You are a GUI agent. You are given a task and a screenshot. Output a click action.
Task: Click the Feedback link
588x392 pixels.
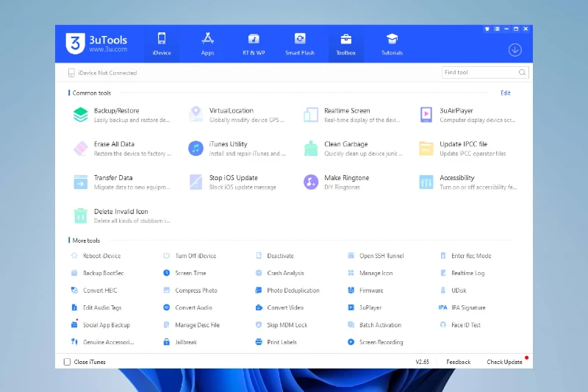[458, 362]
